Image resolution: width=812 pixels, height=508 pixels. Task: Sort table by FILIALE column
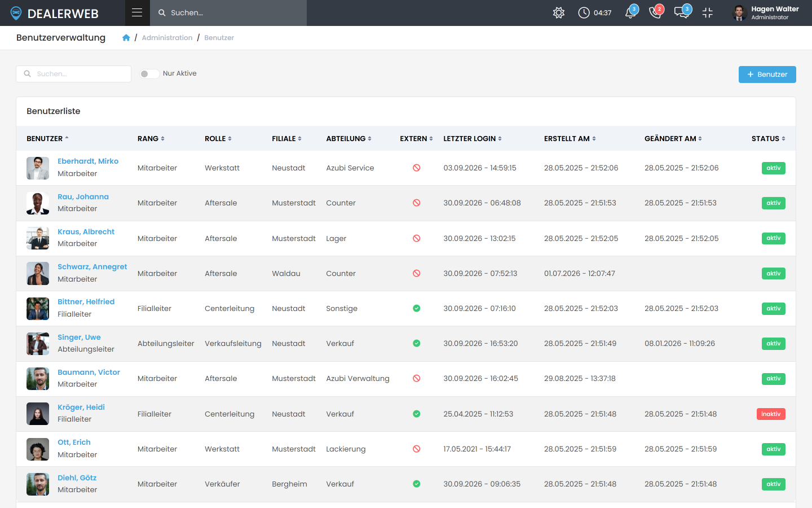[286, 138]
